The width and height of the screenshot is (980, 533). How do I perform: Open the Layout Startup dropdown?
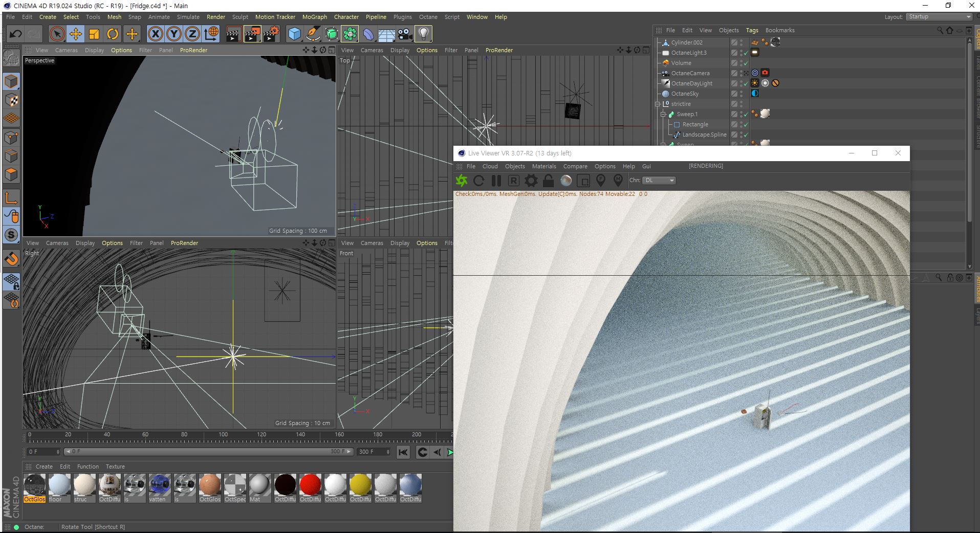940,17
